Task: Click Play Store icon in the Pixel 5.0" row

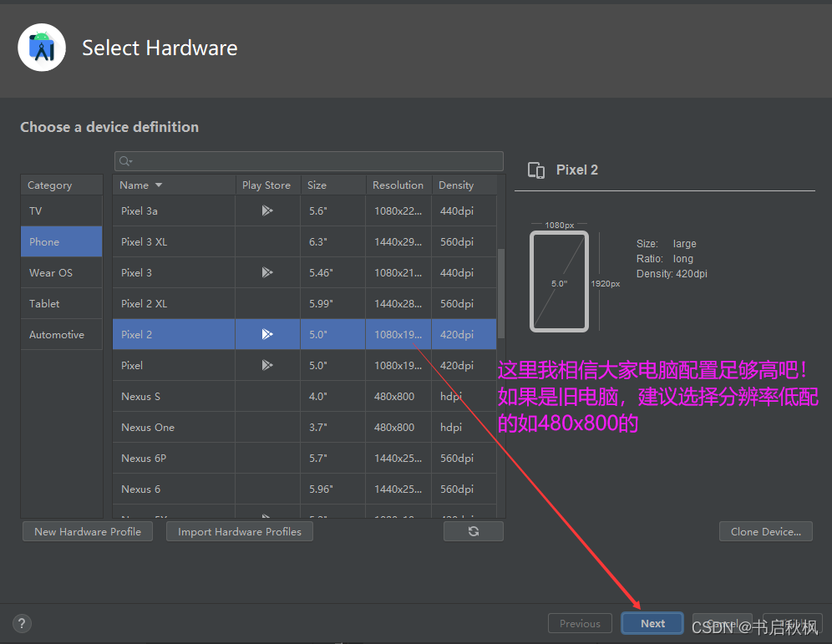Action: coord(267,365)
